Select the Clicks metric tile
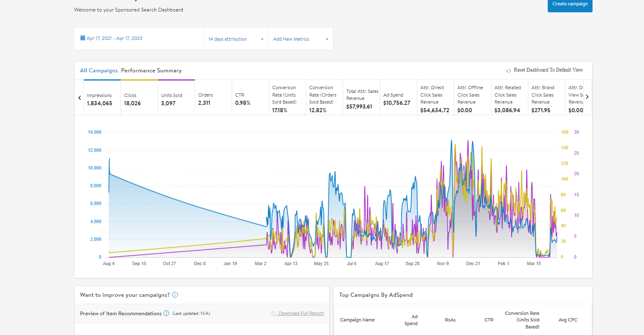The image size is (644, 335). tap(139, 97)
